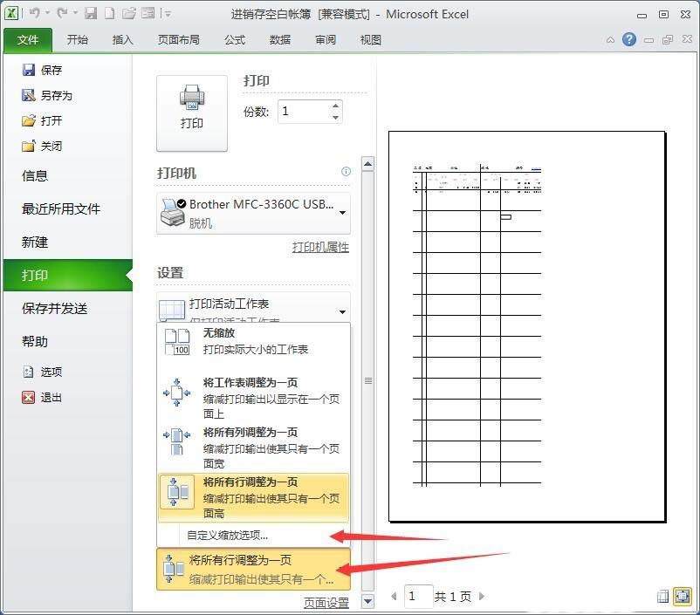The image size is (700, 615).
Task: Decrease copies with the 份数 down arrow
Action: tap(335, 118)
